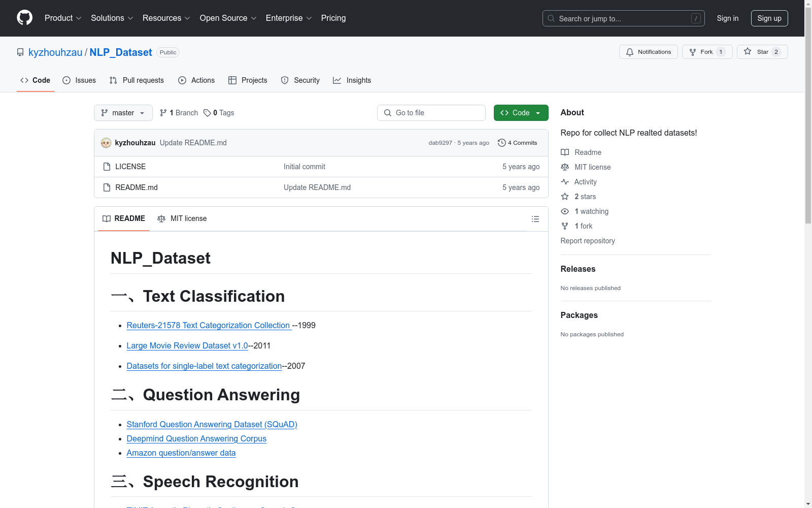
Task: Click the bell icon in Notifications
Action: (x=630, y=52)
